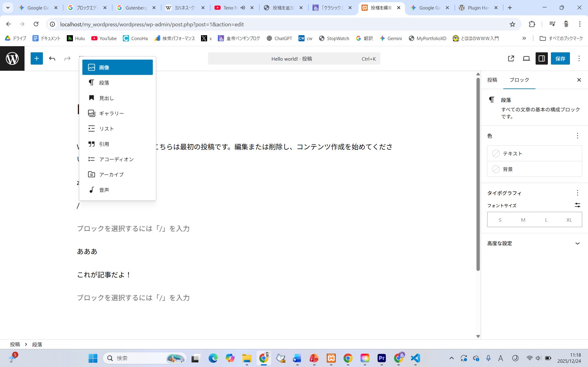Screen dimensions: 588x367
Task: Select font size XL option
Action: [x=569, y=220]
